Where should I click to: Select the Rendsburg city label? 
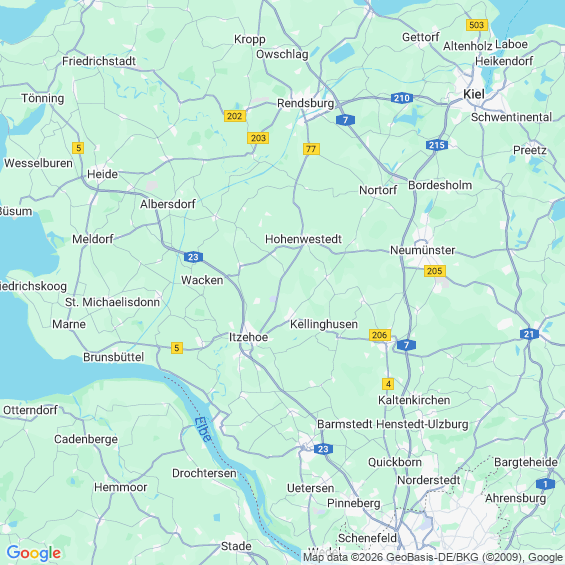(x=305, y=103)
